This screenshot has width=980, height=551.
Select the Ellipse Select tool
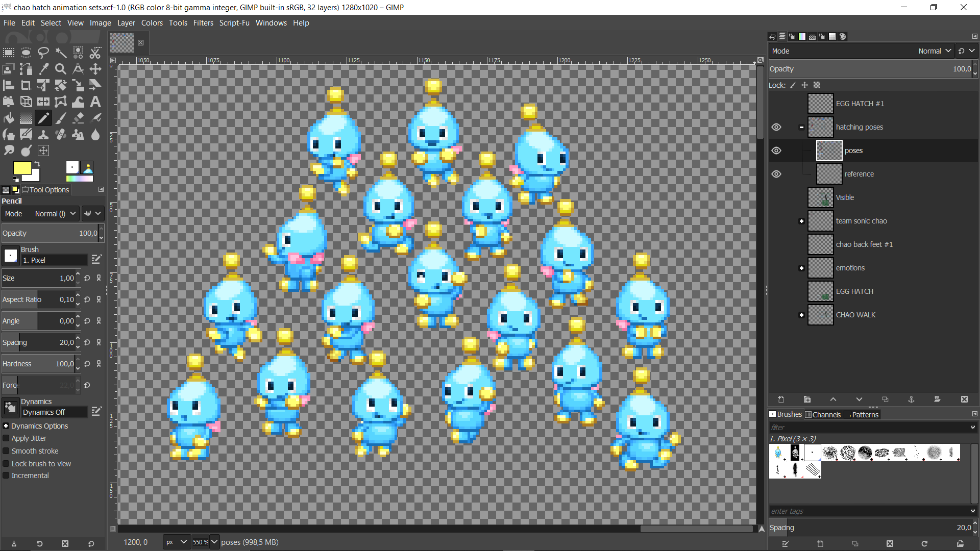(x=26, y=53)
